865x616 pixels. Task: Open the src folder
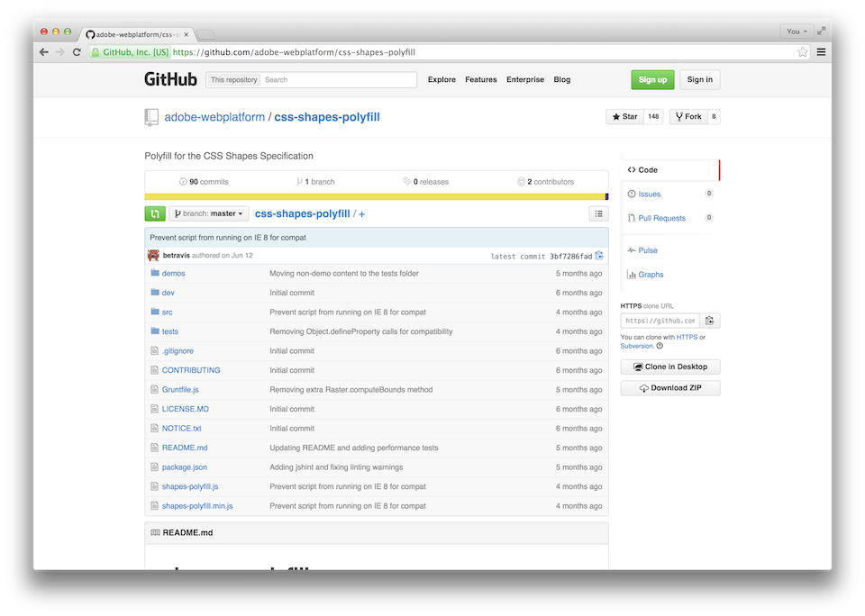(x=168, y=313)
